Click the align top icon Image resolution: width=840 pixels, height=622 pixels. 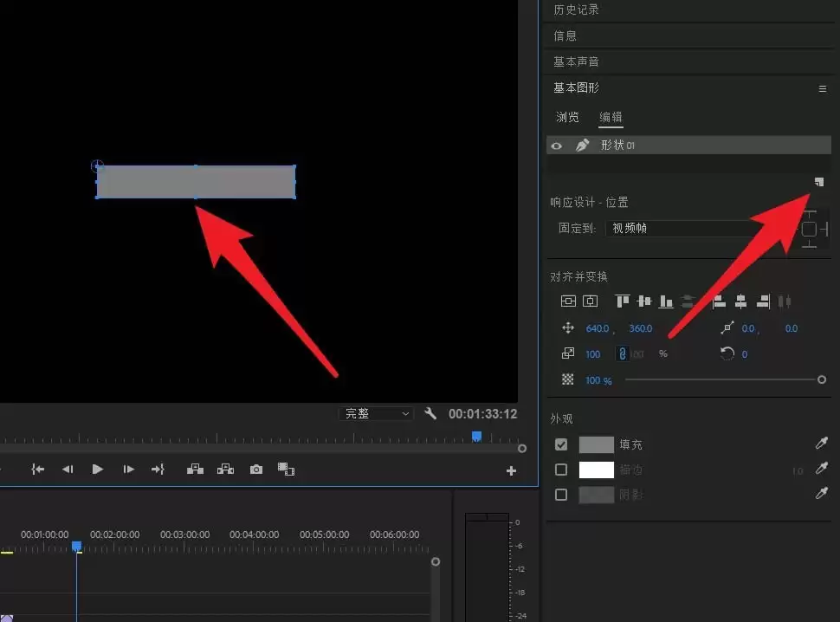point(622,301)
